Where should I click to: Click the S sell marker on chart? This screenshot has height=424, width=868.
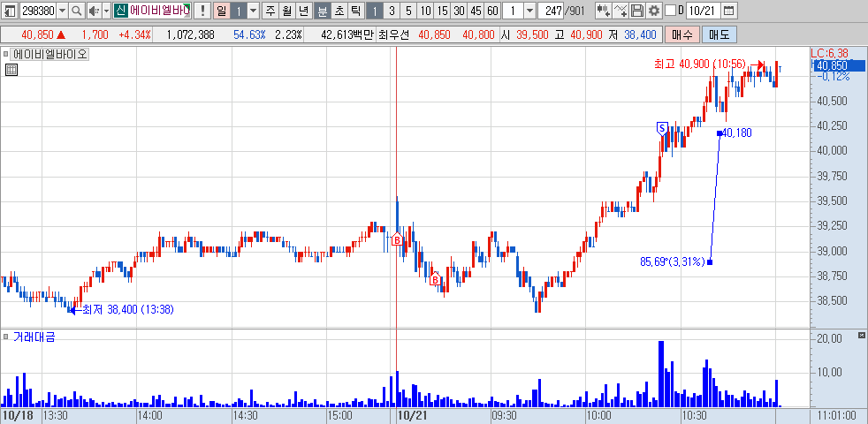661,128
